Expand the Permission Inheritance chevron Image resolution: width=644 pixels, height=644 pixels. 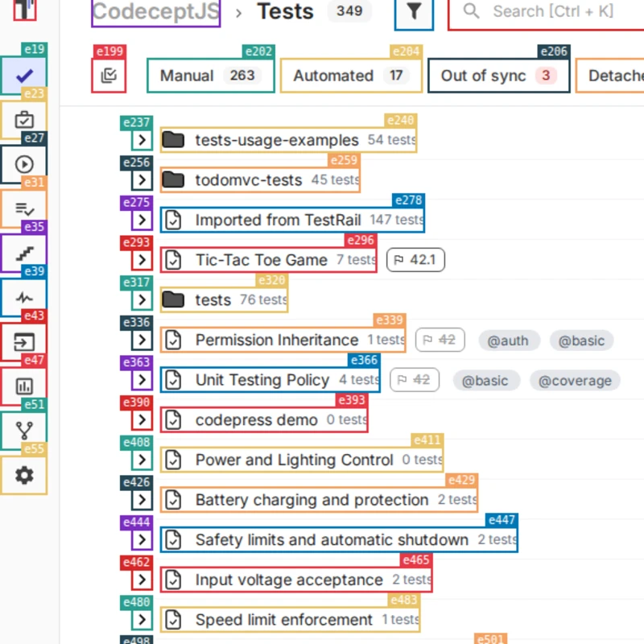coord(142,340)
